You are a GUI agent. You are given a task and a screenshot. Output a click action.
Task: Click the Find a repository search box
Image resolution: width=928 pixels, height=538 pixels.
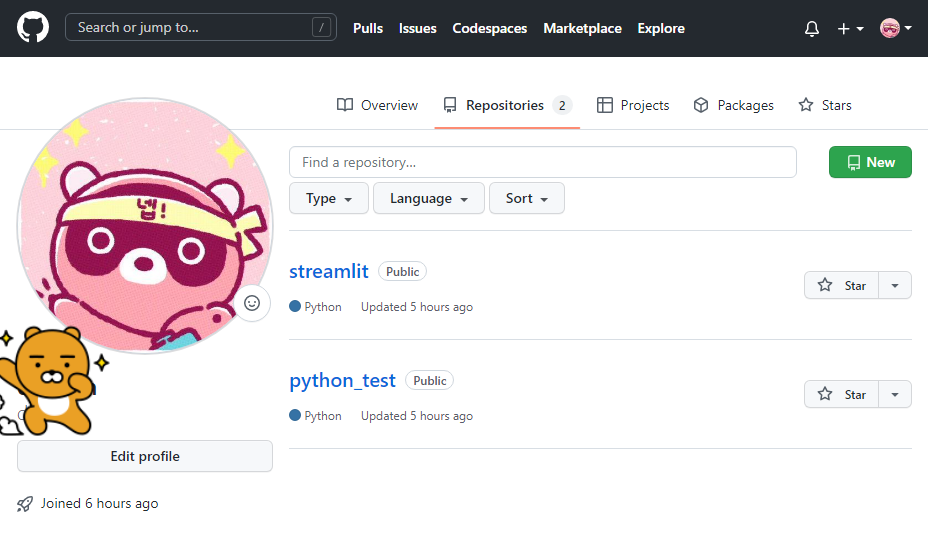543,162
